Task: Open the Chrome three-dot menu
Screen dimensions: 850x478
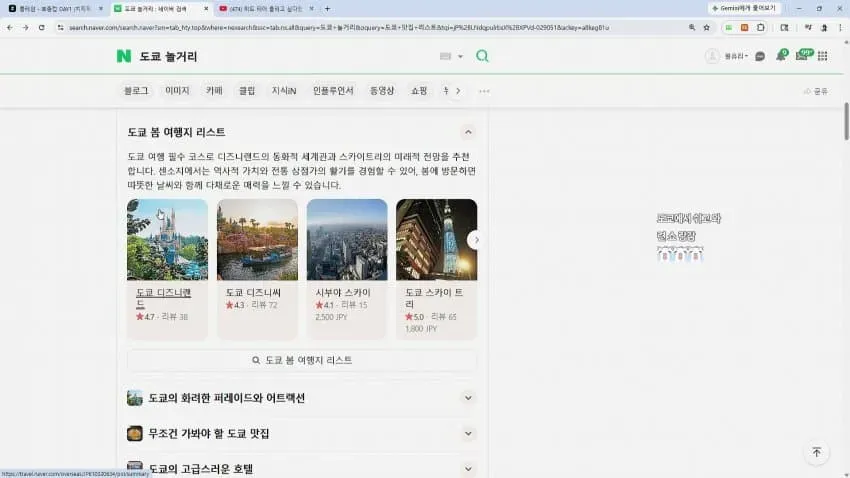Action: coord(840,28)
